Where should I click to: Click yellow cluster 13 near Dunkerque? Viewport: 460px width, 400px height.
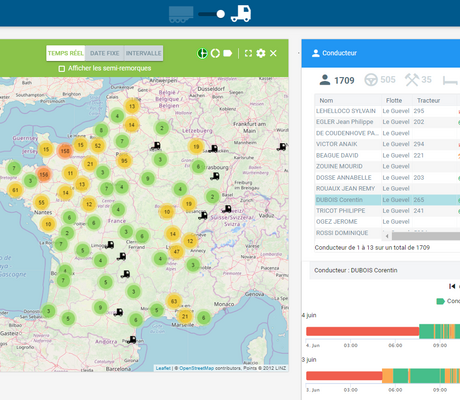[x=132, y=106]
